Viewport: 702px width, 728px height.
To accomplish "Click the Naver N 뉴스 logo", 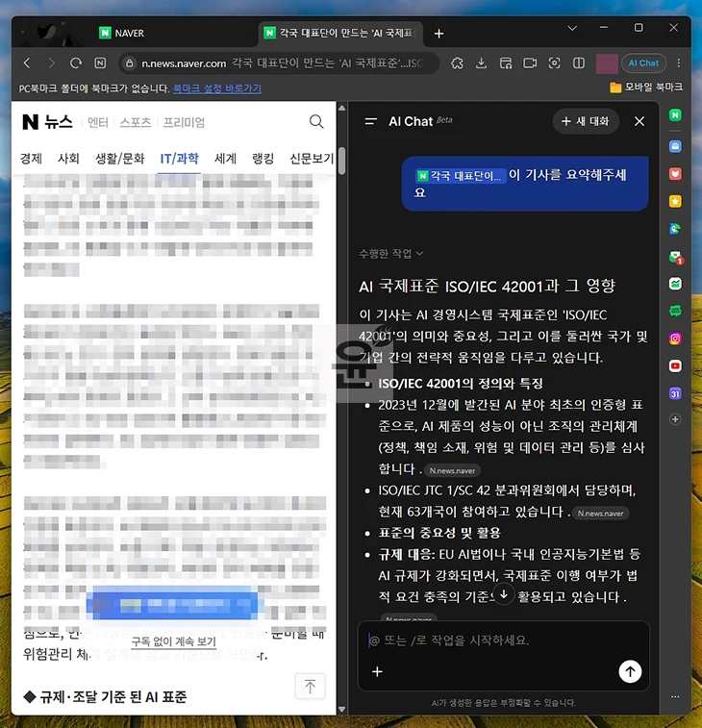I will click(x=48, y=121).
